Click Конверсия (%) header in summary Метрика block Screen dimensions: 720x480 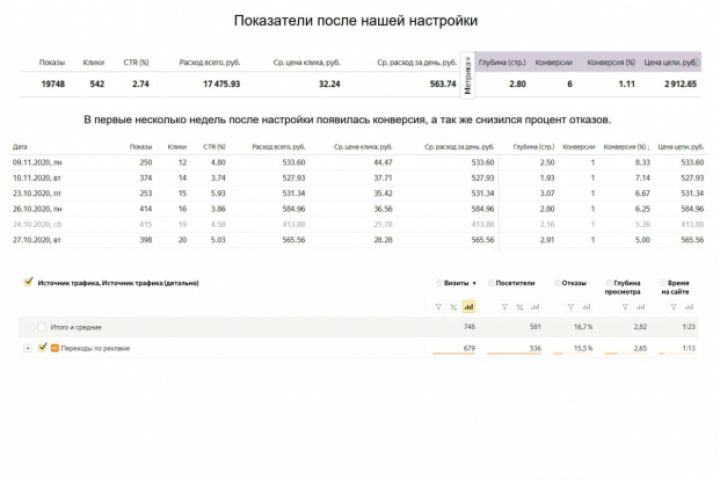[x=611, y=62]
